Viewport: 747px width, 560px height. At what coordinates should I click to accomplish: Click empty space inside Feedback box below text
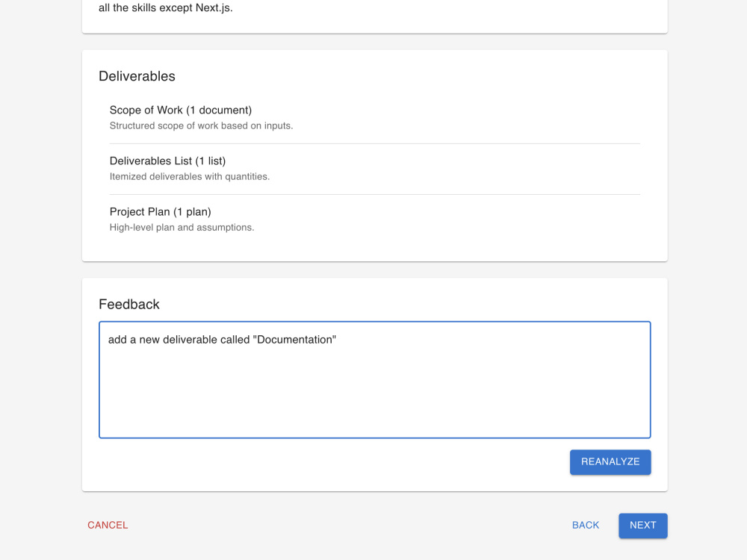coord(374,395)
